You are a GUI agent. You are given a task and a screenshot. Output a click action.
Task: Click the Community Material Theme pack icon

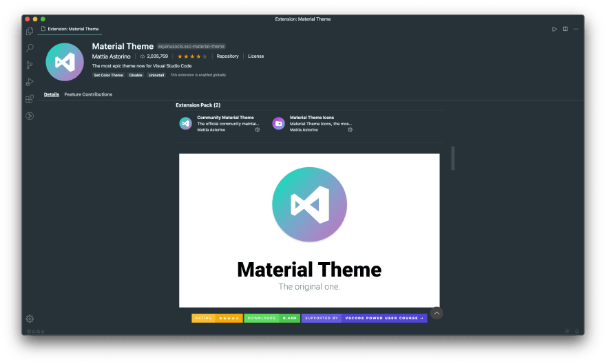pyautogui.click(x=185, y=124)
